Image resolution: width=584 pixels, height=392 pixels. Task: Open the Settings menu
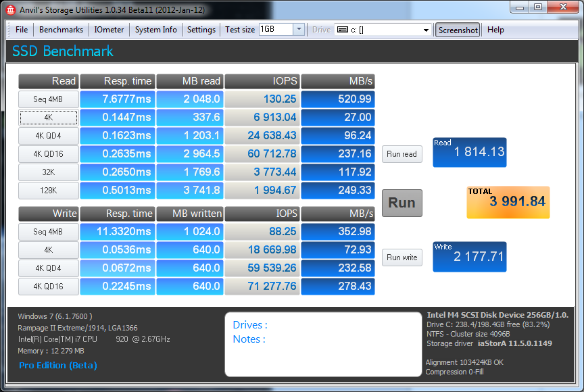point(201,30)
